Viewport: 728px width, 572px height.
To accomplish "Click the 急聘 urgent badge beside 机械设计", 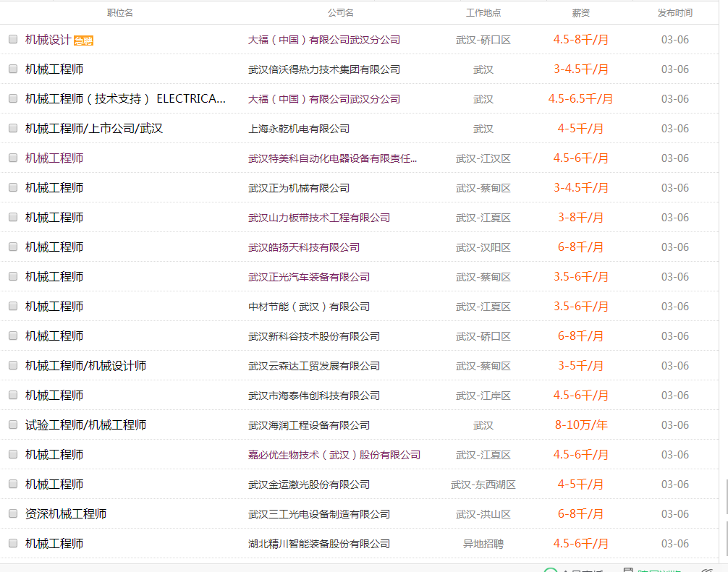I will click(83, 40).
